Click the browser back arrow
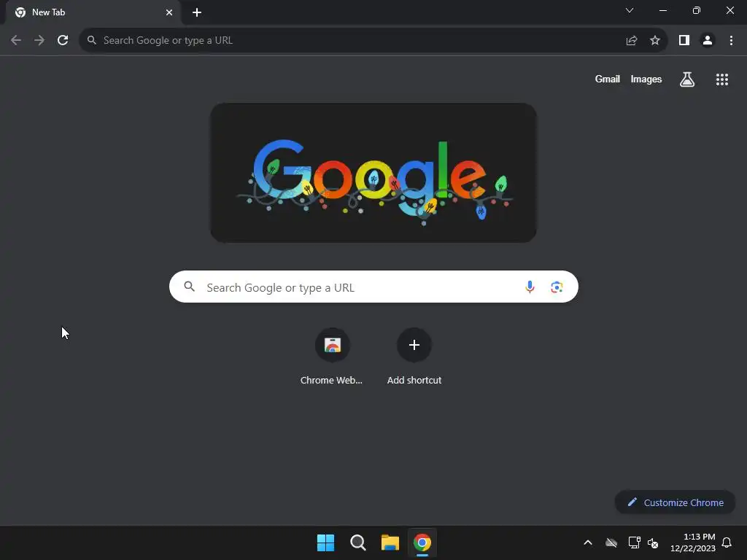Image resolution: width=747 pixels, height=560 pixels. [16, 41]
